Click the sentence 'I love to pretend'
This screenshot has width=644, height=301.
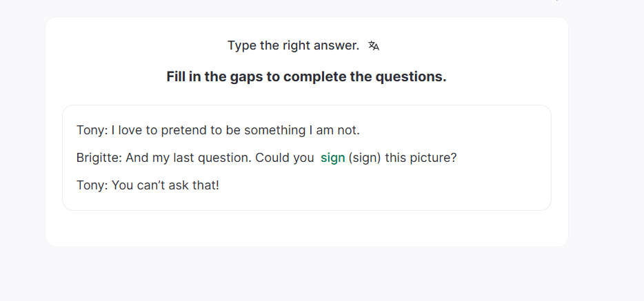159,130
